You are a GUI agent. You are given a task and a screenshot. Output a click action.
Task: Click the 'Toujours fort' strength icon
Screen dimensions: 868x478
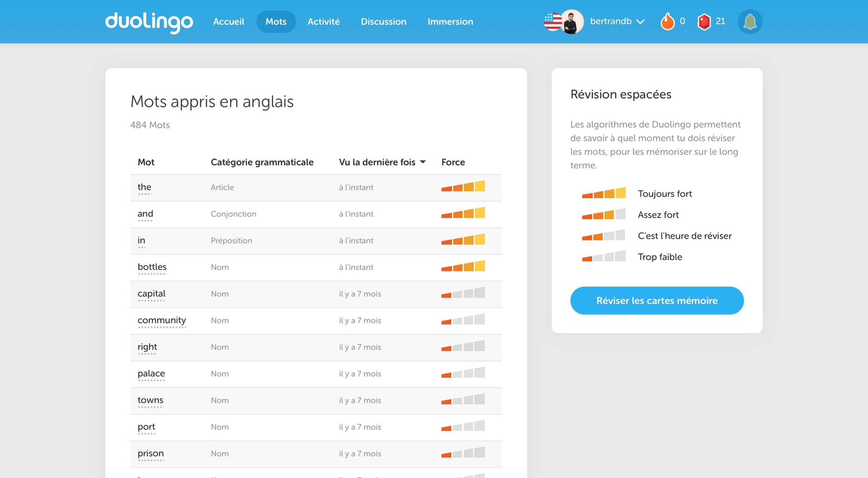[x=604, y=193]
